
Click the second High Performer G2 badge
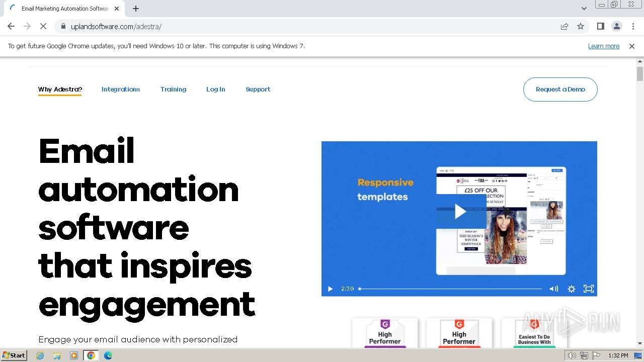pyautogui.click(x=459, y=332)
